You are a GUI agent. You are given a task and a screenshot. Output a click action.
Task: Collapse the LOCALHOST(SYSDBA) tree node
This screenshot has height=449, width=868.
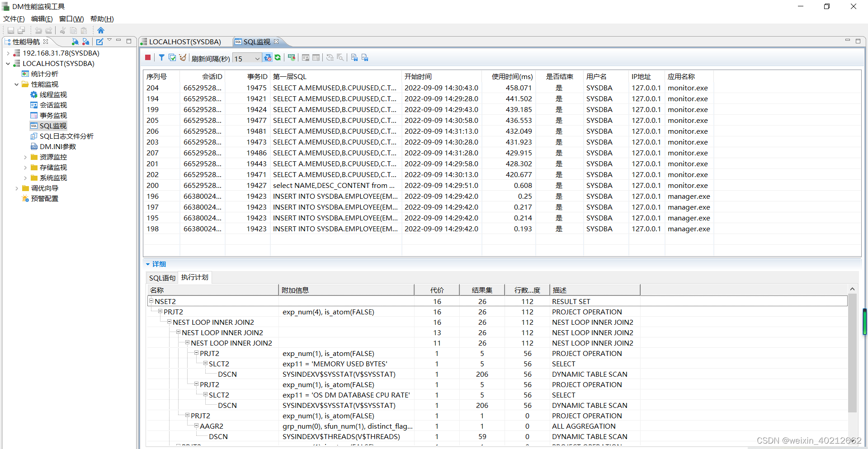pos(8,64)
